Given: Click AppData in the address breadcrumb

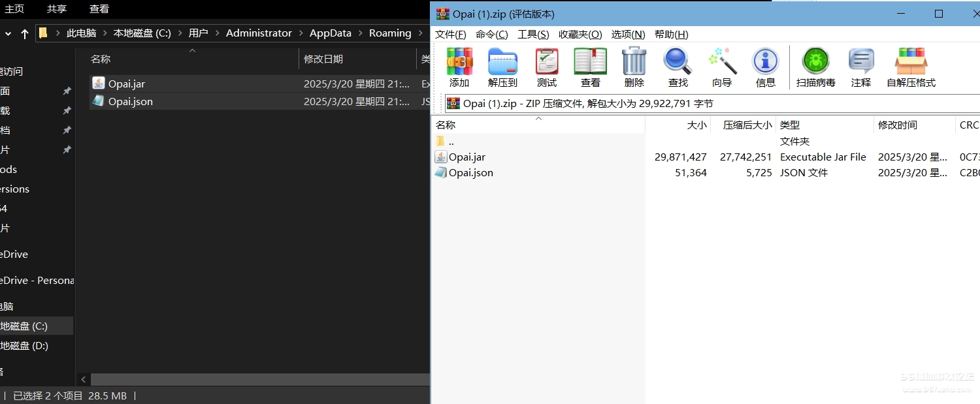Looking at the screenshot, I should coord(330,33).
